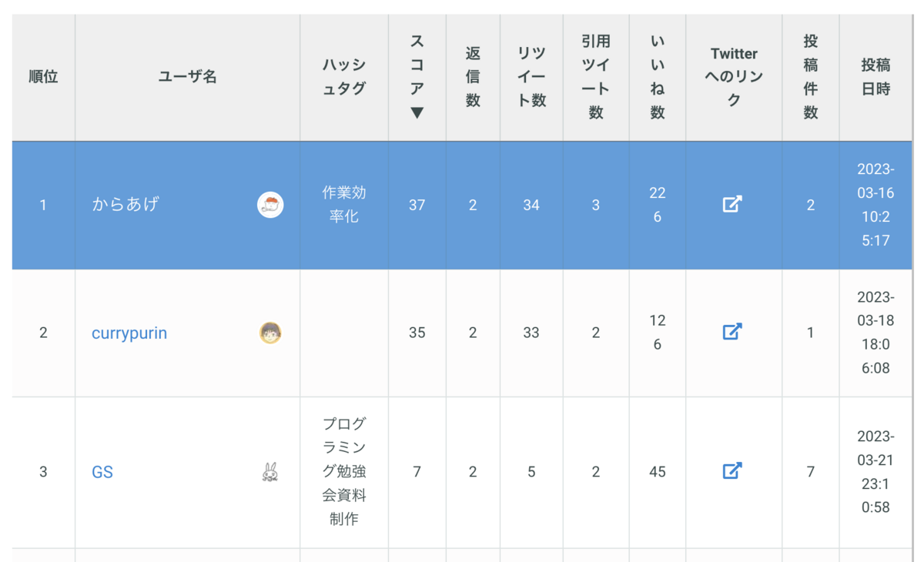Click the 引用ツイート数 column header
The image size is (924, 562).
(x=596, y=77)
